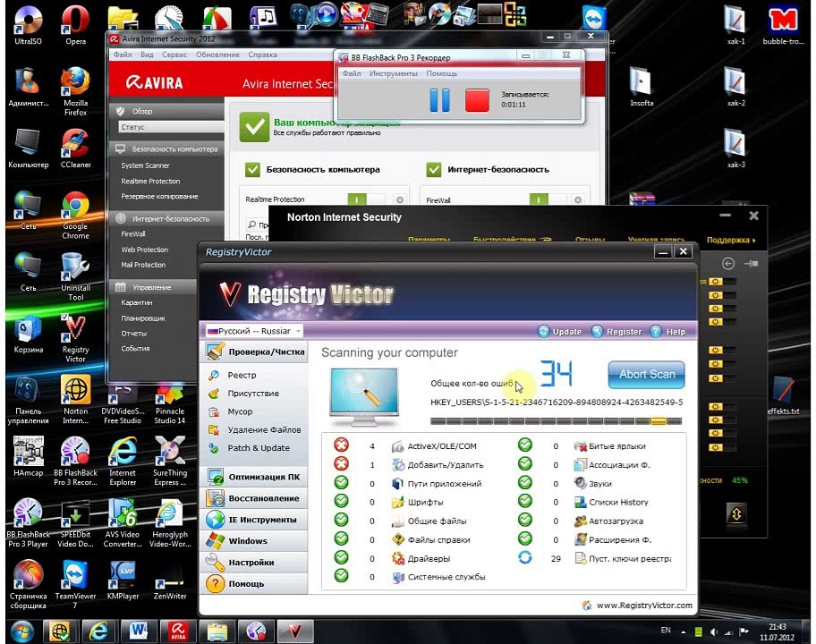Click the Пуст. ключи реестра icon
The height and width of the screenshot is (644, 816).
581,559
